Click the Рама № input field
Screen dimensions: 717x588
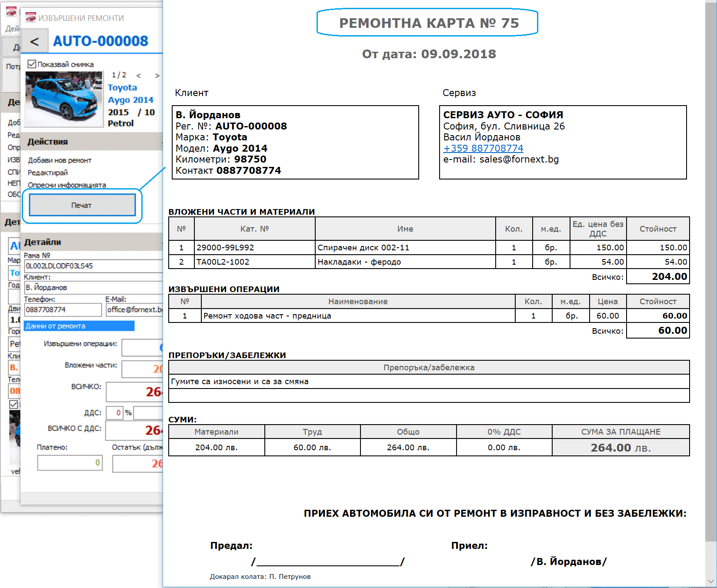(93, 266)
